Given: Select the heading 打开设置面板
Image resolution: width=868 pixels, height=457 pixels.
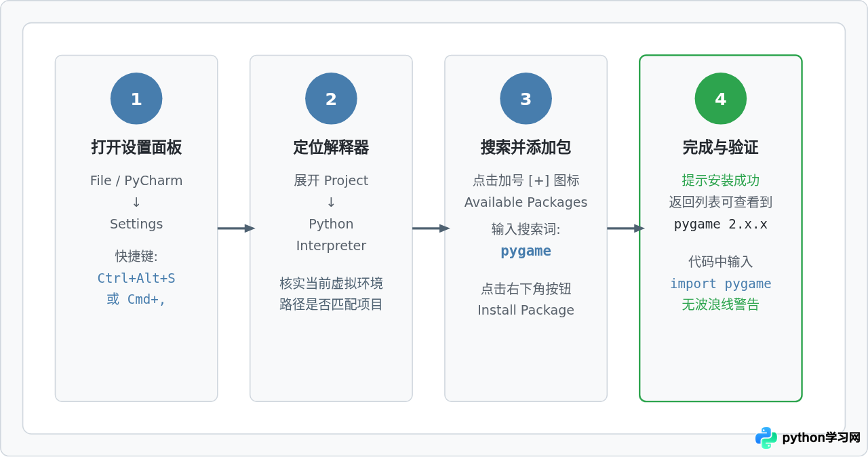Looking at the screenshot, I should 136,147.
